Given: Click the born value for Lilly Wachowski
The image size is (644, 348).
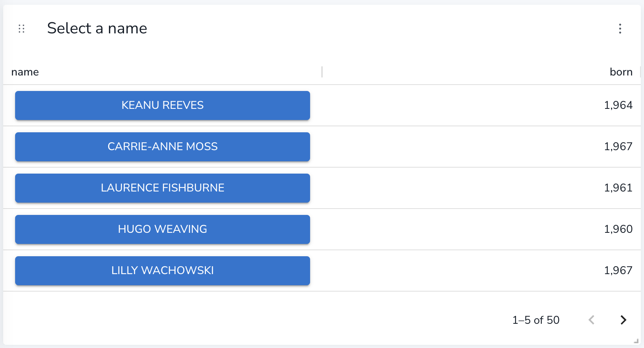Looking at the screenshot, I should click(x=618, y=271).
